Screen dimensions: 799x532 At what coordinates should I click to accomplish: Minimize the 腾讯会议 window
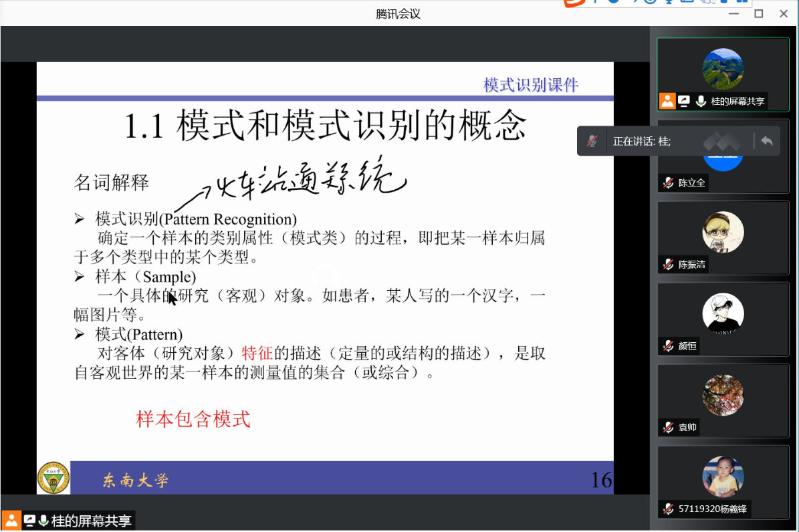pyautogui.click(x=733, y=14)
